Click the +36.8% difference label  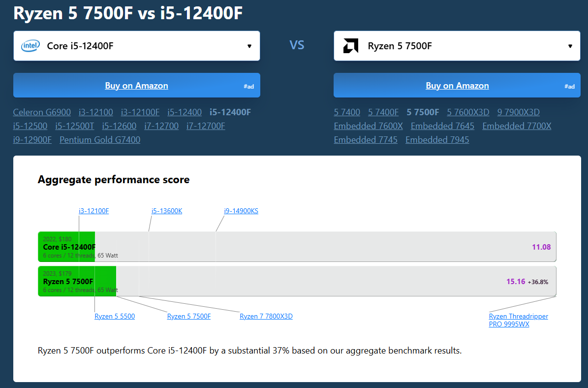click(x=538, y=282)
